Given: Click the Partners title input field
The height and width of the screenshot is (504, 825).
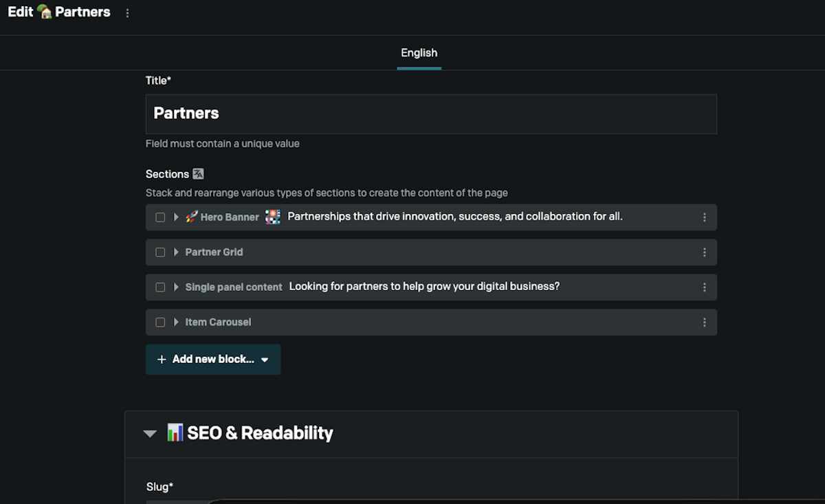Looking at the screenshot, I should coord(431,114).
